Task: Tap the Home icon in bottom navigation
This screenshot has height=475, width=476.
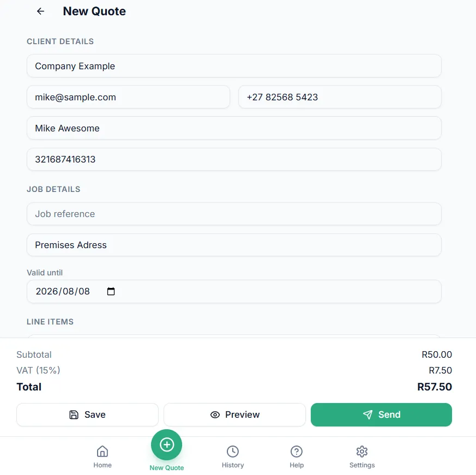Action: click(x=103, y=452)
